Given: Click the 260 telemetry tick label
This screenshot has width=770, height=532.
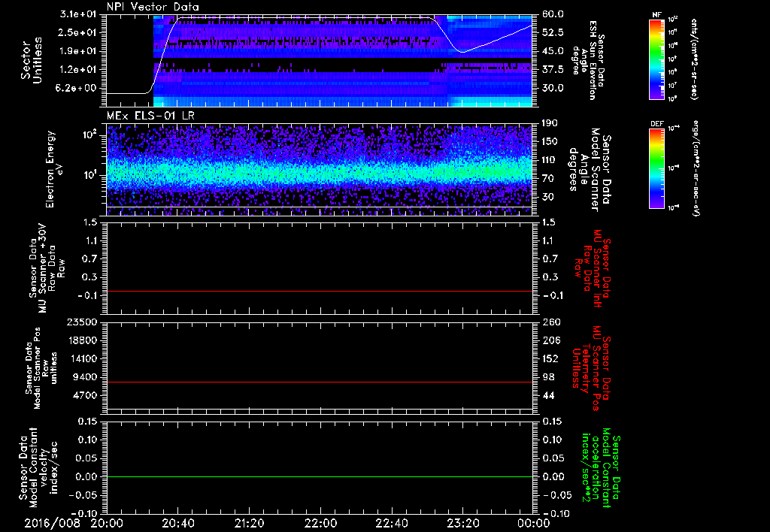Looking at the screenshot, I should pyautogui.click(x=550, y=322).
